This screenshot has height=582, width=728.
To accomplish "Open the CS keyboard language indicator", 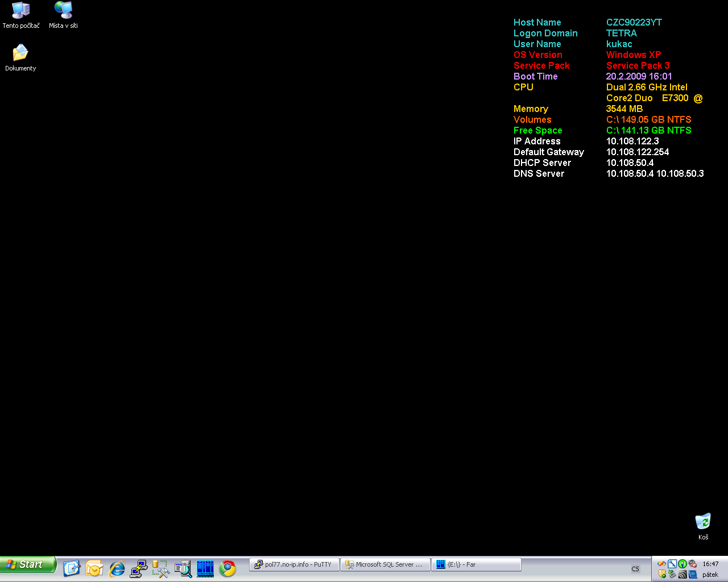I will [635, 569].
